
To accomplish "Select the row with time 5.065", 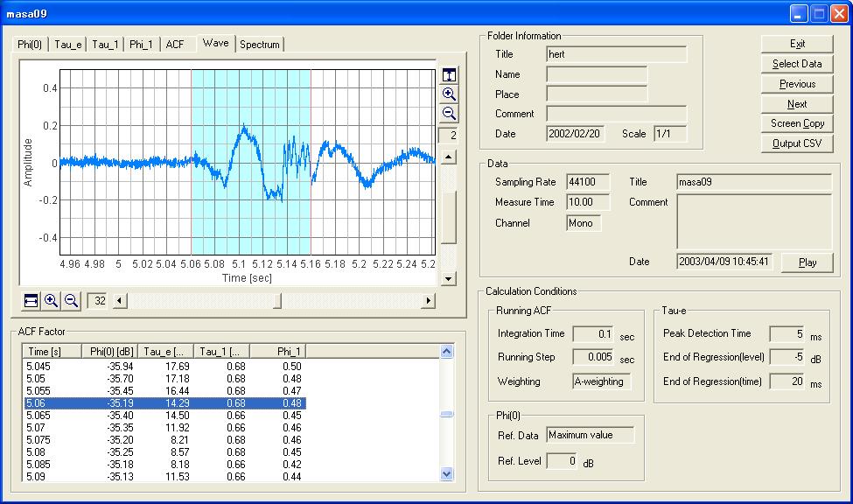I will tap(164, 416).
